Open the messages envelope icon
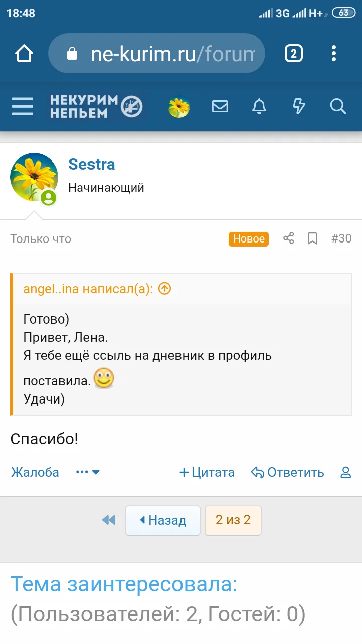Viewport: 362px width, 644px height. coord(220,107)
